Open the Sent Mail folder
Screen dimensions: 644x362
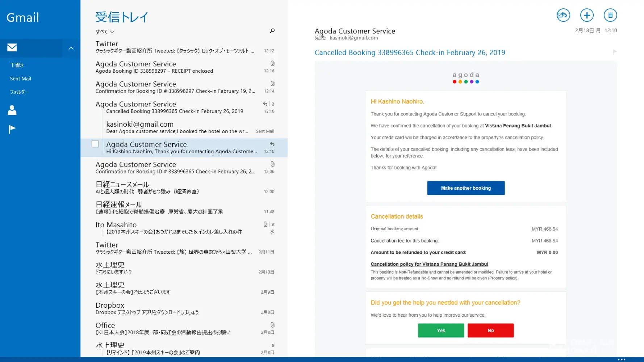coord(21,79)
